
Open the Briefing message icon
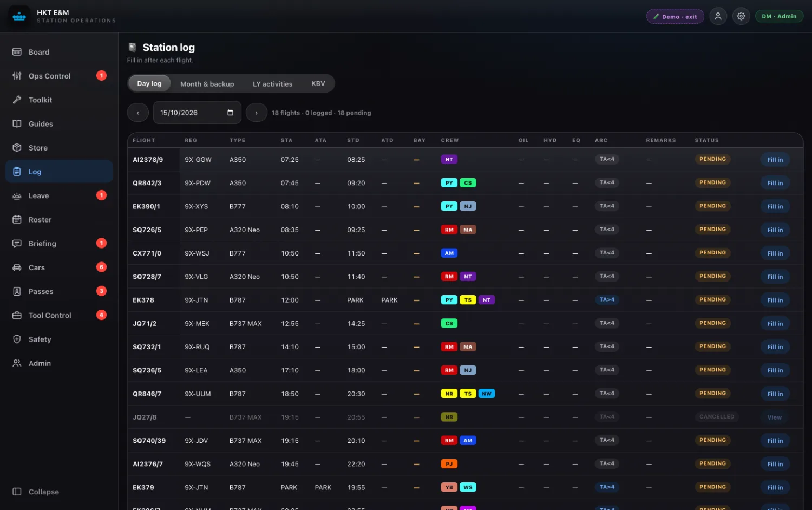pyautogui.click(x=17, y=244)
